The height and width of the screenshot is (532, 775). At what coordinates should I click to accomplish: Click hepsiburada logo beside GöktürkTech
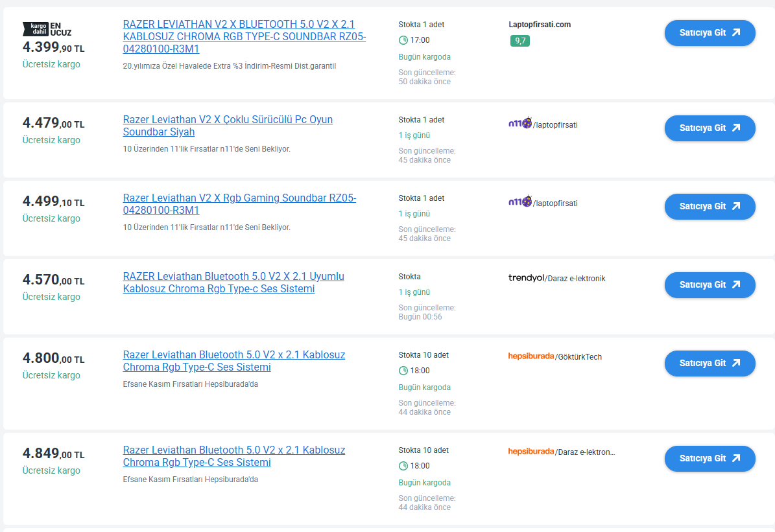pos(531,356)
